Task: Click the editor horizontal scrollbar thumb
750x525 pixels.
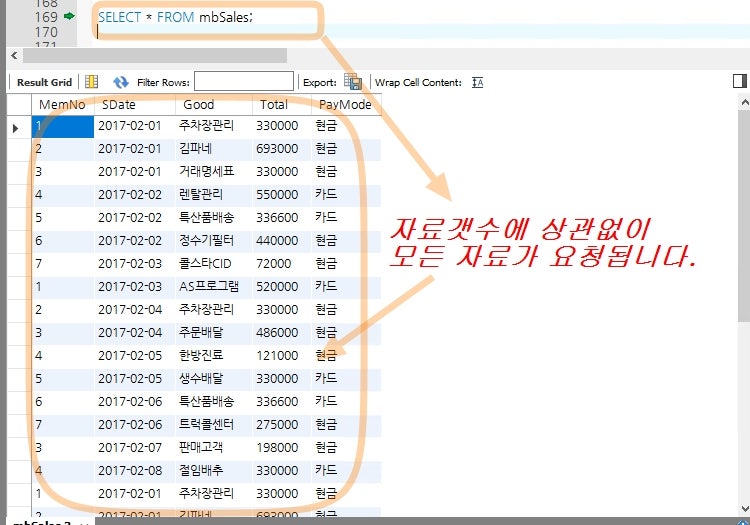Action: tap(154, 55)
